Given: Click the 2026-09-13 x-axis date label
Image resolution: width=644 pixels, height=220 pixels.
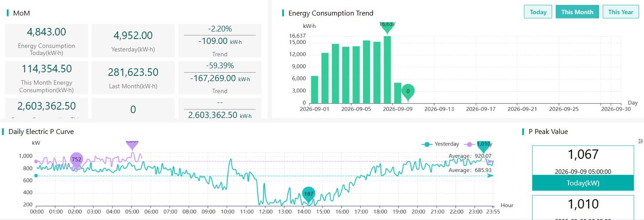Looking at the screenshot, I should click(x=439, y=109).
